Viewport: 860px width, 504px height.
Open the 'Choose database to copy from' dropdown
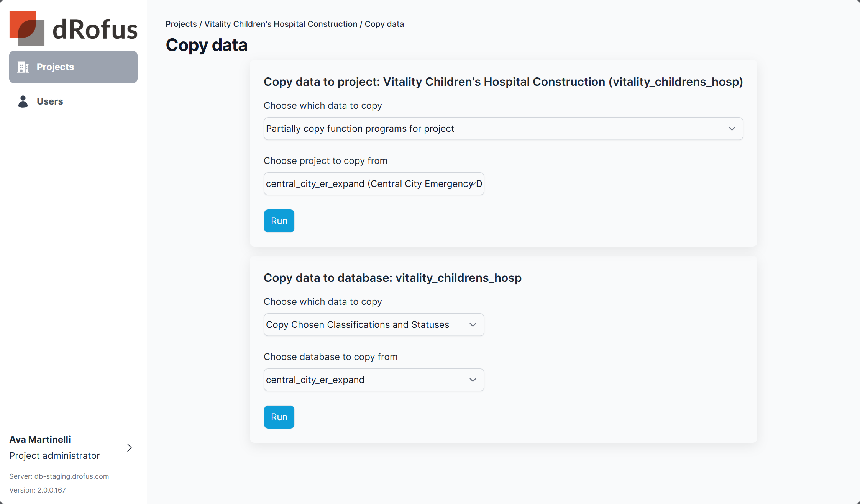tap(373, 380)
